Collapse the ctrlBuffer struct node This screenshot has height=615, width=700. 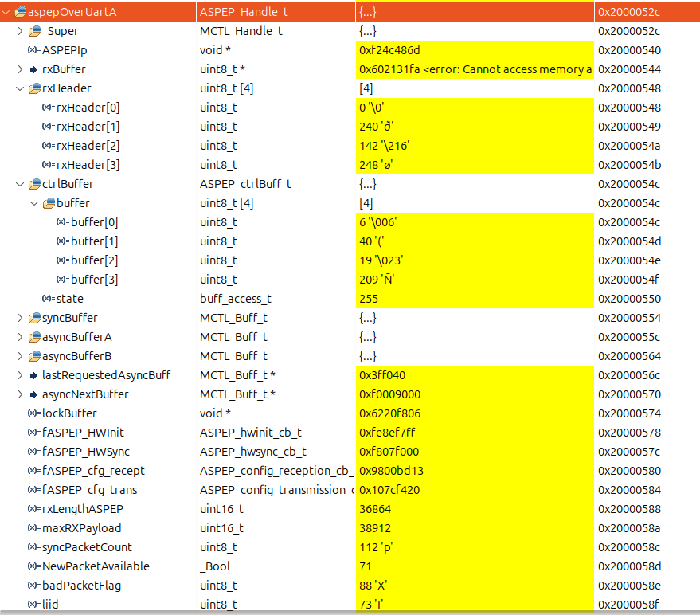(x=20, y=184)
